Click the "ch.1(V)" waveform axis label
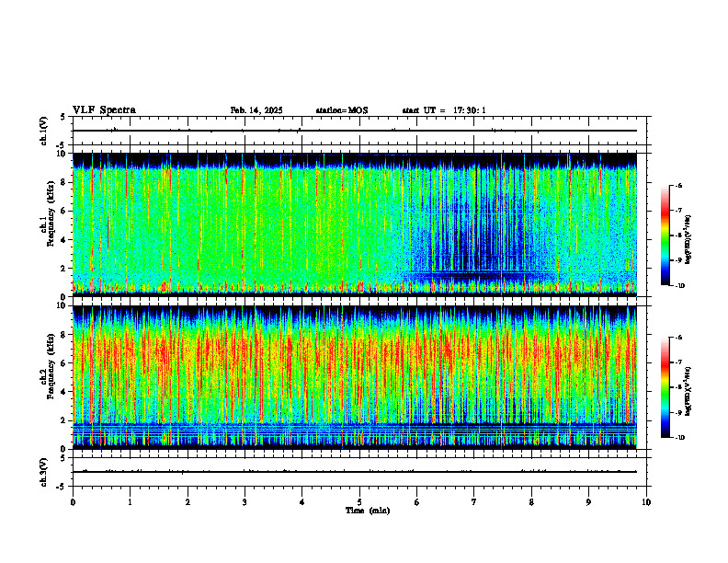The height and width of the screenshot is (563, 728). click(x=43, y=131)
